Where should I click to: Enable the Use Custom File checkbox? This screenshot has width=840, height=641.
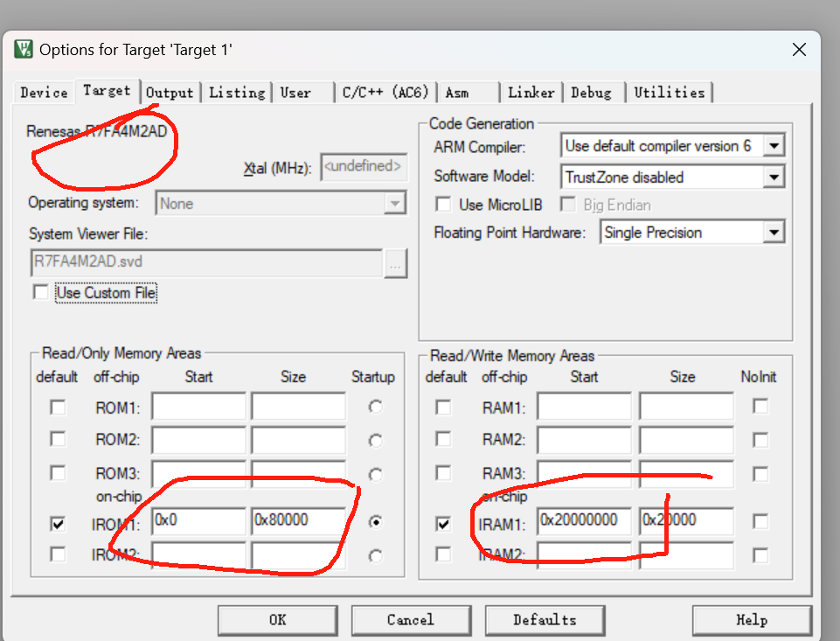pyautogui.click(x=41, y=293)
